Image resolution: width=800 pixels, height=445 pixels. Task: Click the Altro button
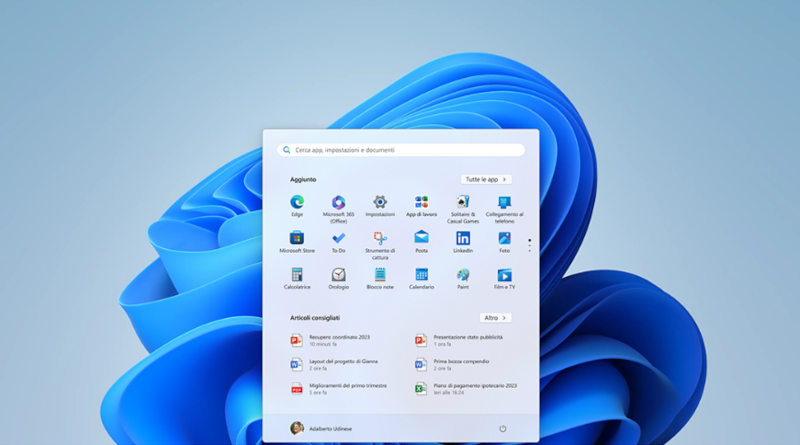[495, 318]
